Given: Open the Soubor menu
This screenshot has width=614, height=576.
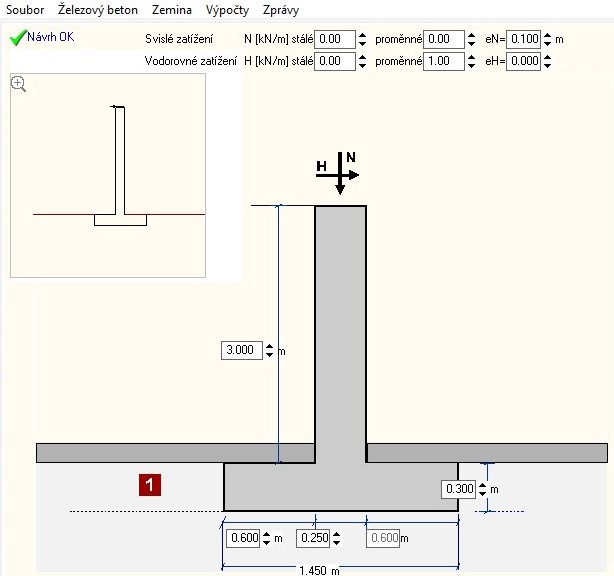Looking at the screenshot, I should point(25,9).
